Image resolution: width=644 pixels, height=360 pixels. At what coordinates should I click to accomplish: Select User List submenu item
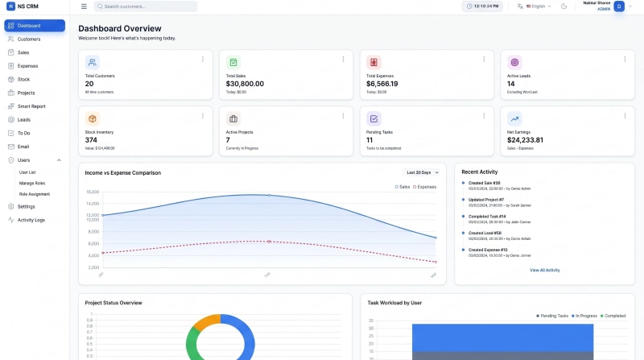click(x=27, y=172)
